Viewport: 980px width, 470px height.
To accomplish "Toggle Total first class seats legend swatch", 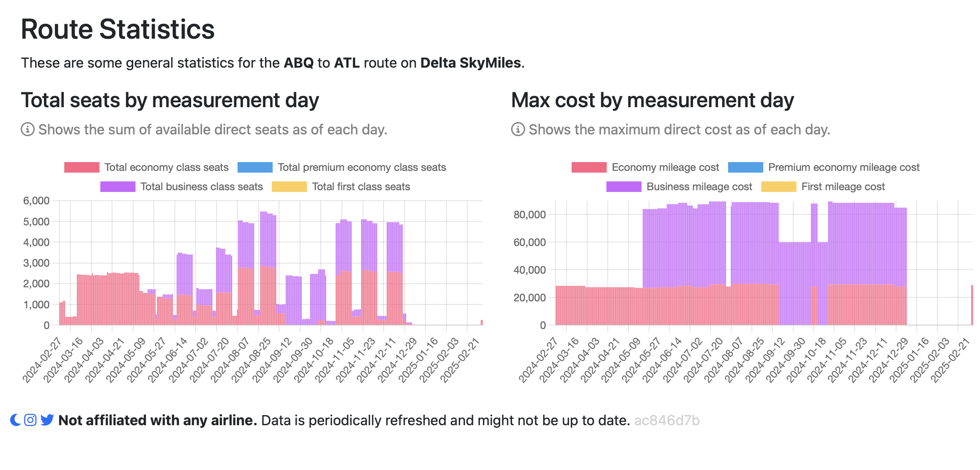I will pyautogui.click(x=289, y=187).
